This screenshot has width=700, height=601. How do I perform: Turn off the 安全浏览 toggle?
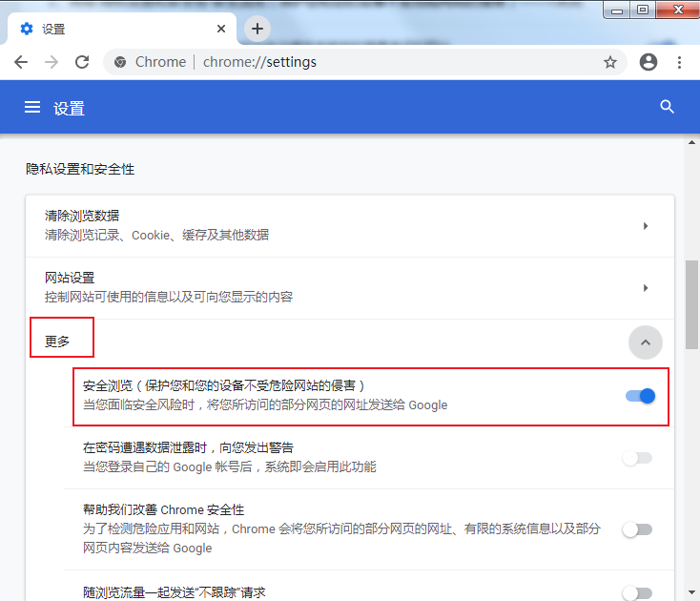tap(640, 396)
